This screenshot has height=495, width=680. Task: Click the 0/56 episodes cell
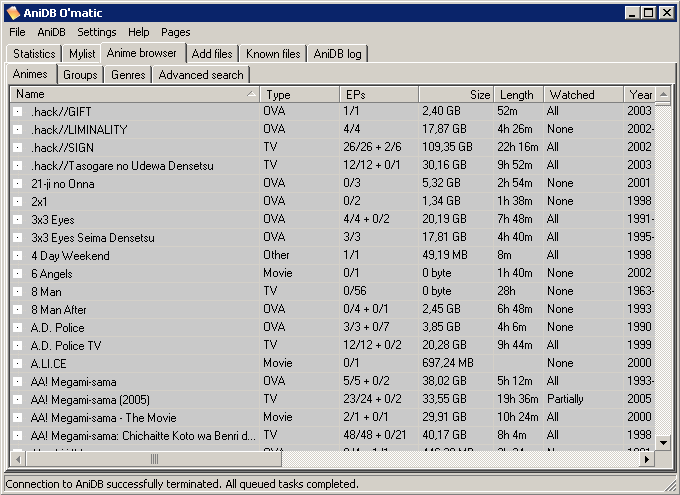click(355, 291)
